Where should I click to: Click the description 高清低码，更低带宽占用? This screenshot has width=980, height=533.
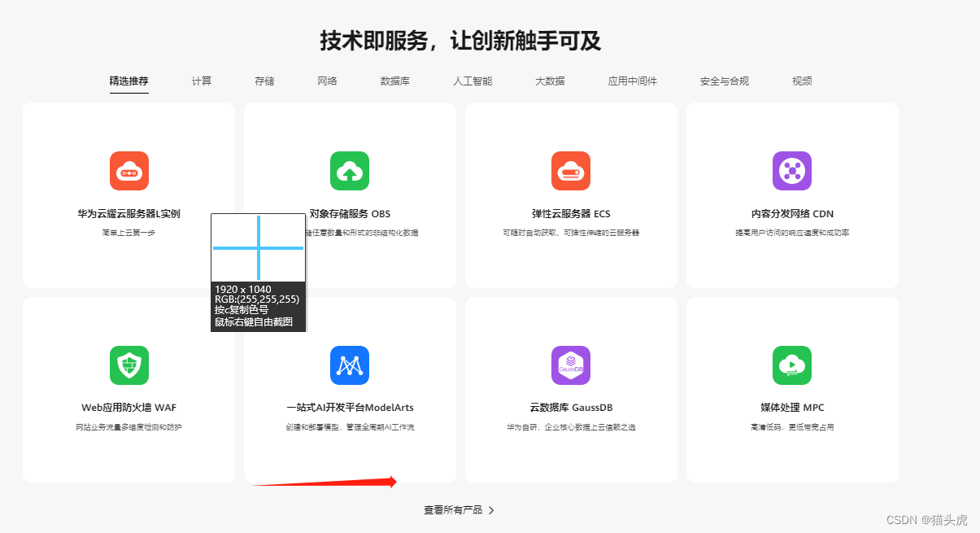coord(792,427)
